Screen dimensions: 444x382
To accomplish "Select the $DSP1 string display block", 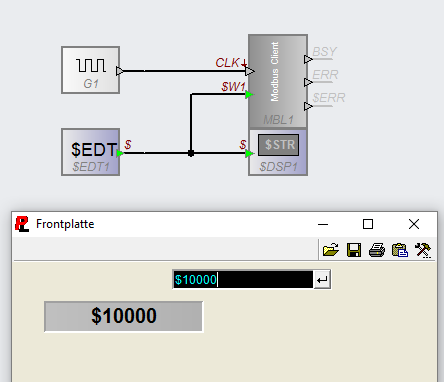I will click(278, 152).
